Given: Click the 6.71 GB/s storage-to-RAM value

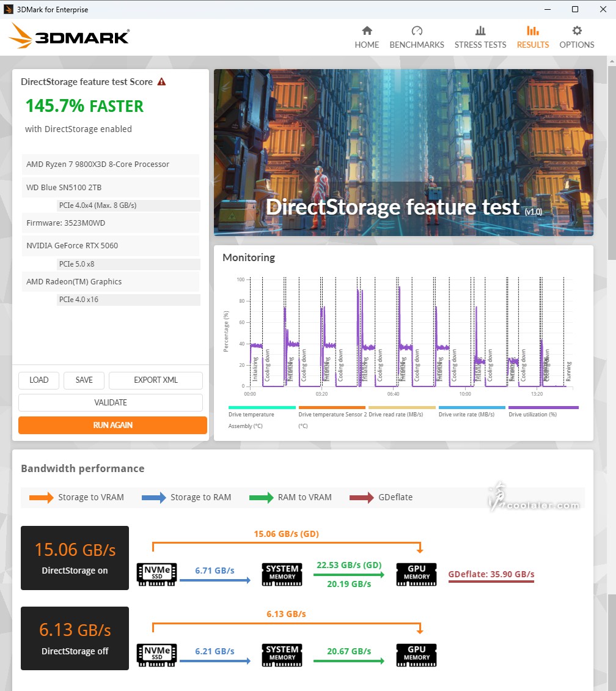Looking at the screenshot, I should click(x=215, y=571).
